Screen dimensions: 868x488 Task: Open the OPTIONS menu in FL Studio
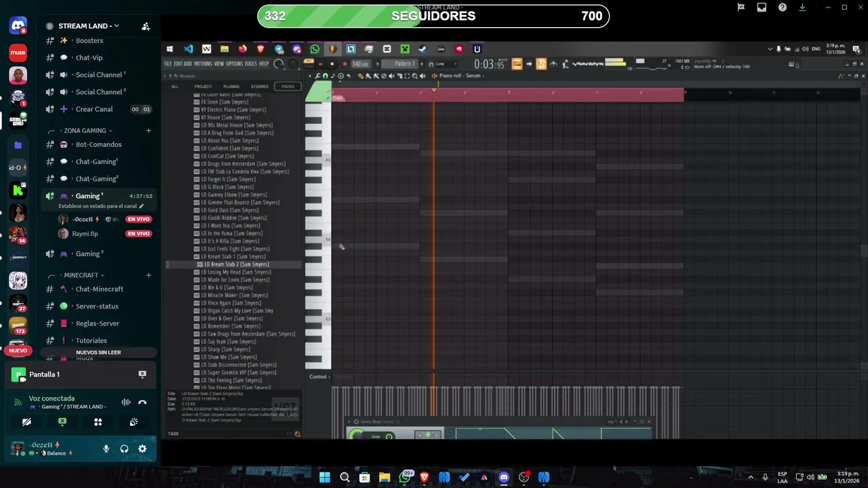234,64
